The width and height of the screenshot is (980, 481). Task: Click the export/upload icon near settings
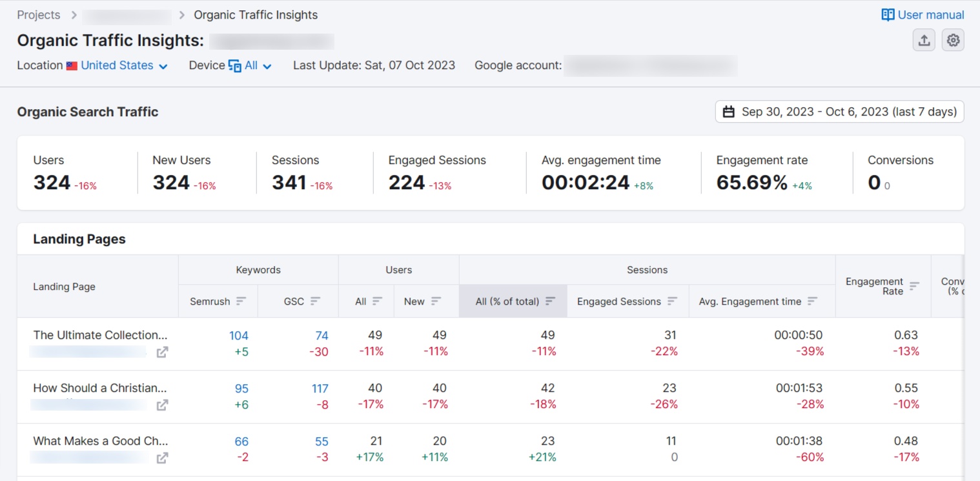point(924,40)
